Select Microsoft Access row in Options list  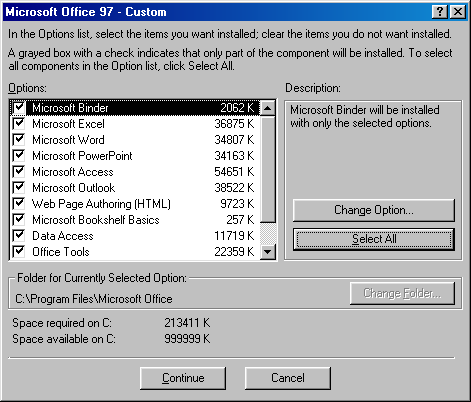[x=135, y=172]
